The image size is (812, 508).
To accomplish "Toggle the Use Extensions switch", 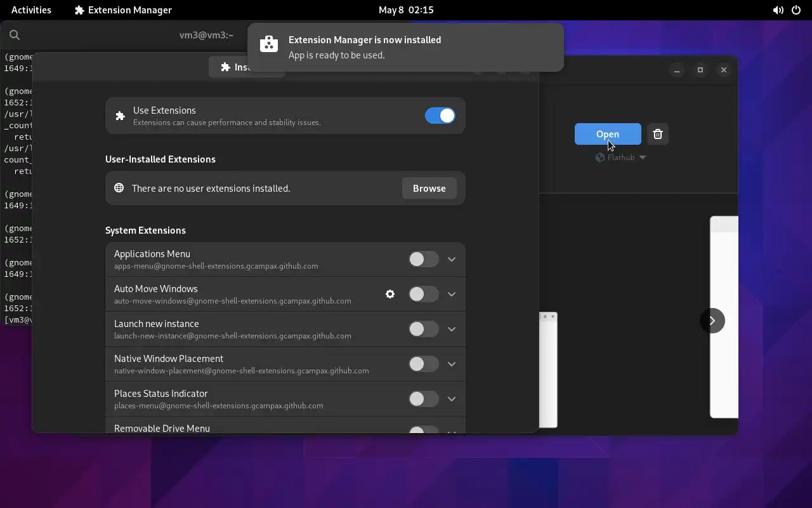I will [x=440, y=116].
